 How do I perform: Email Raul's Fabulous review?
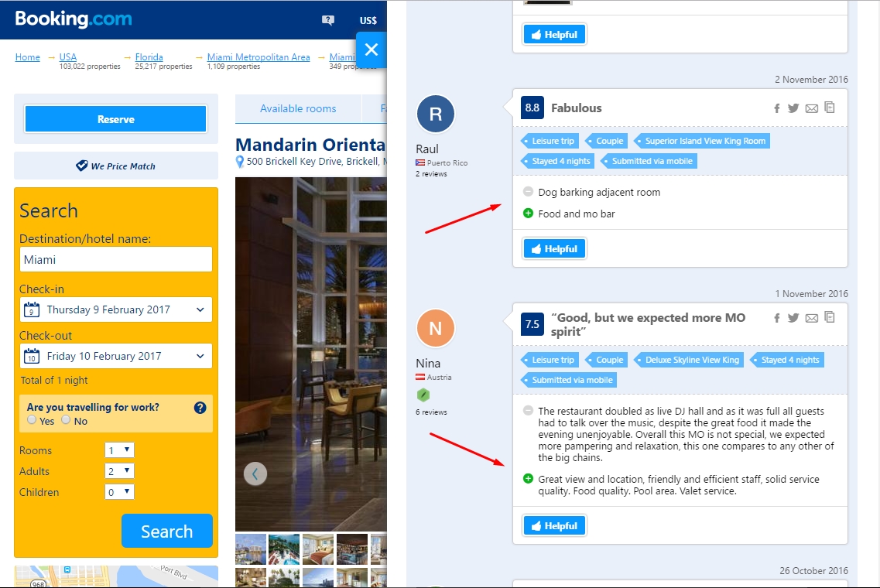point(812,109)
